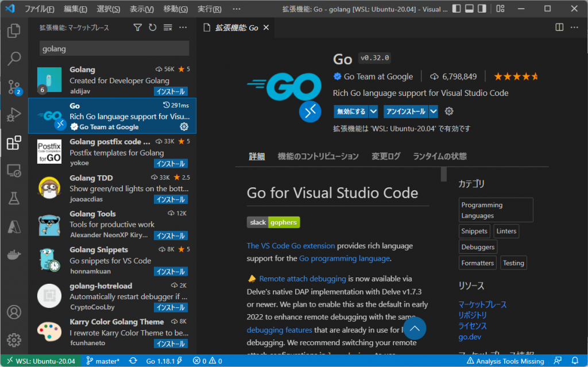
Task: Clear extension search results
Action: 168,28
